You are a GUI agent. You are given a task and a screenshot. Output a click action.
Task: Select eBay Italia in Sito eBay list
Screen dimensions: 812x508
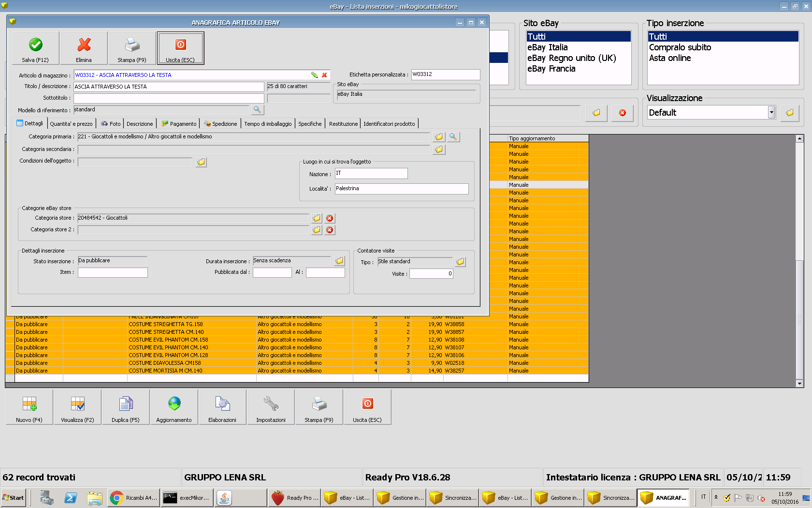coord(578,47)
